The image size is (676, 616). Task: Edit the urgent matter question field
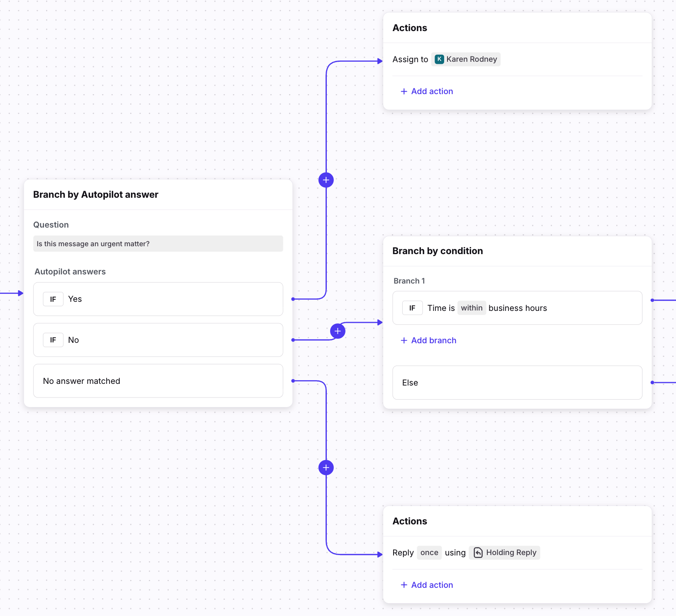pos(158,244)
